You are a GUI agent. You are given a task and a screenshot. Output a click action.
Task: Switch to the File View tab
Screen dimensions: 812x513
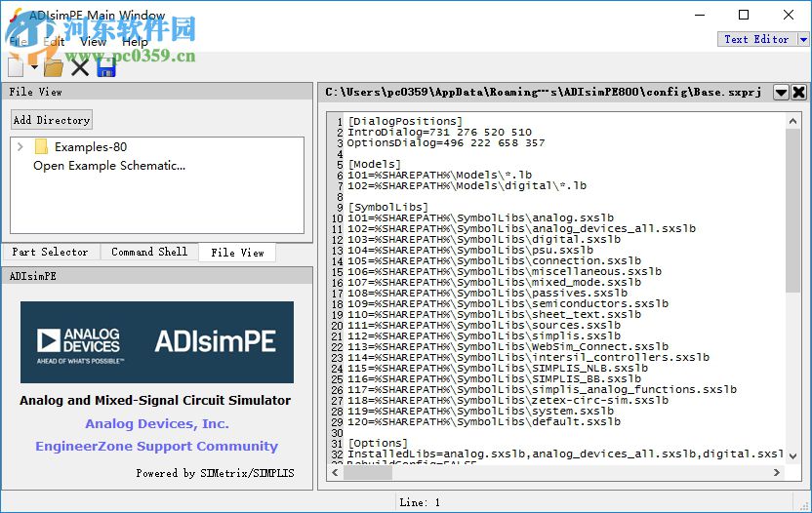[x=237, y=253]
